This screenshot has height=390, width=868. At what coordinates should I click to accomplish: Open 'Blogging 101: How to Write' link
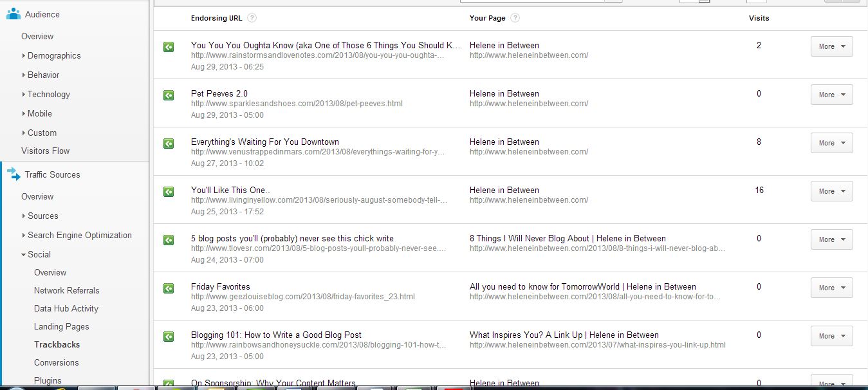click(276, 335)
